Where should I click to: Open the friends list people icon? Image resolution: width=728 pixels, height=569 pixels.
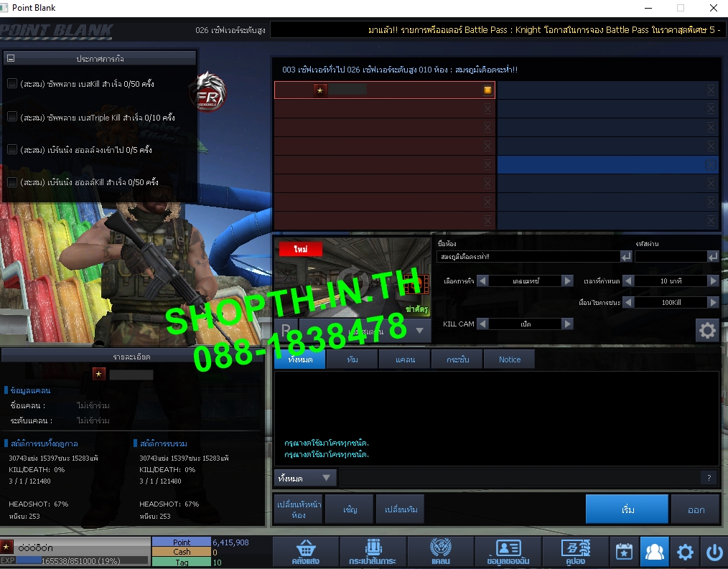(654, 552)
